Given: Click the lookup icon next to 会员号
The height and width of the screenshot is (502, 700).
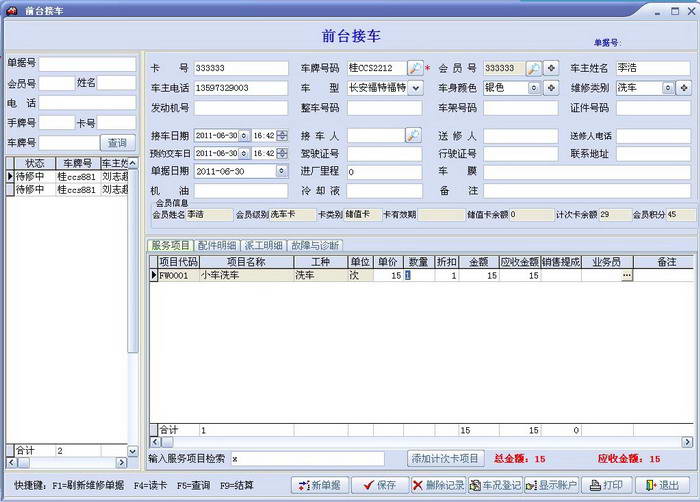Looking at the screenshot, I should coord(534,69).
